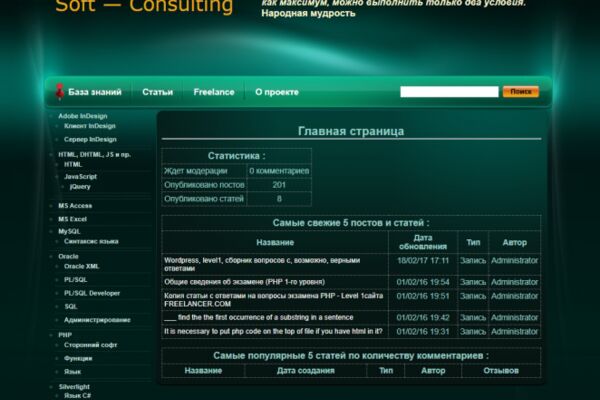
Task: Click the 0 комментариев statistics cell
Action: 279,171
